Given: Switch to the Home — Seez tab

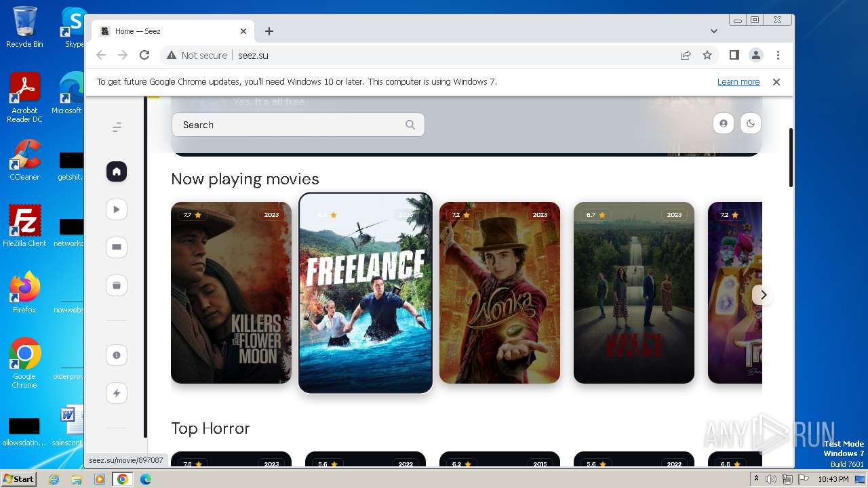Looking at the screenshot, I should click(x=173, y=31).
